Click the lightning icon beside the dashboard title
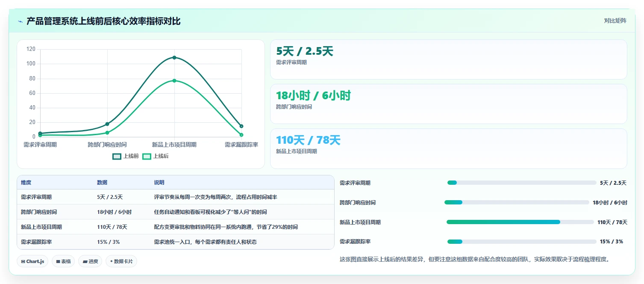Screen dimensions: 644x284 [20, 21]
